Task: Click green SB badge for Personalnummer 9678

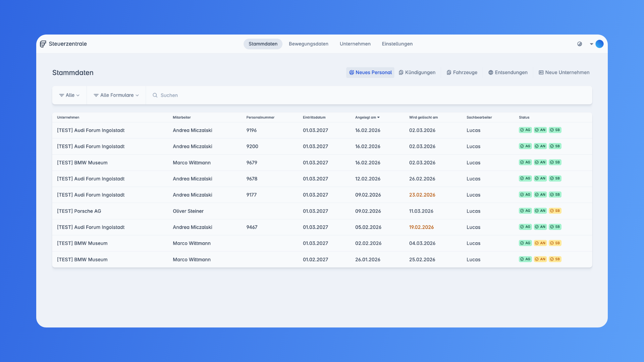Action: click(x=555, y=179)
